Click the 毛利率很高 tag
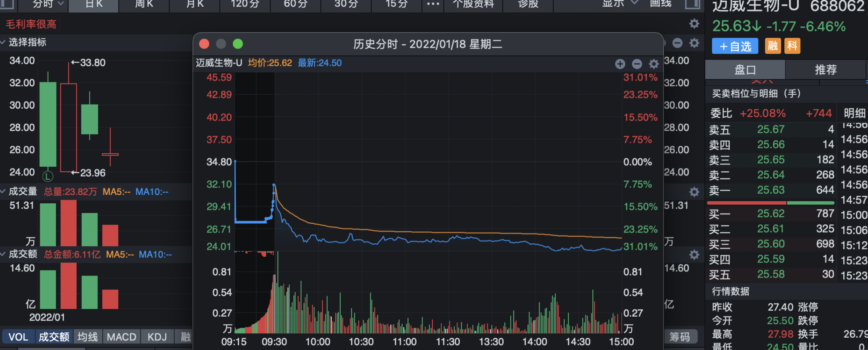Screen dimensions: 868x350 pyautogui.click(x=31, y=24)
